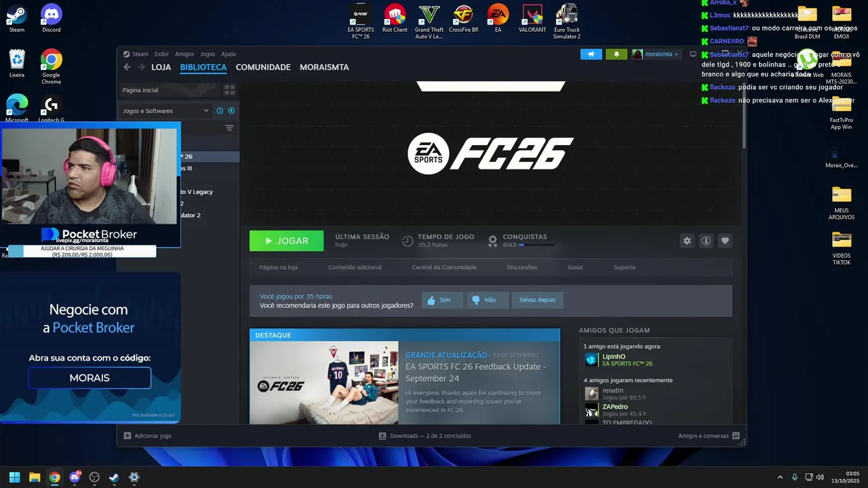Open friend LipinhO's entry
The image size is (868, 488).
[x=656, y=359]
